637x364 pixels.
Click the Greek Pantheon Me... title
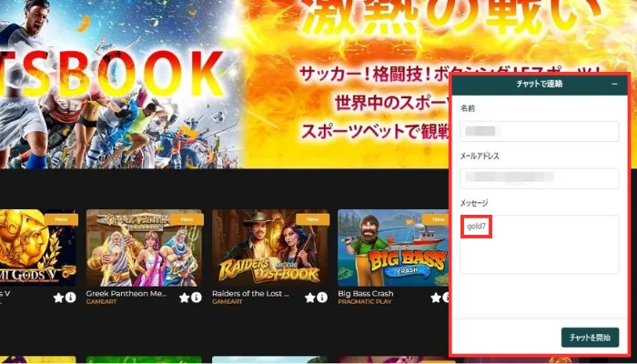(x=126, y=294)
